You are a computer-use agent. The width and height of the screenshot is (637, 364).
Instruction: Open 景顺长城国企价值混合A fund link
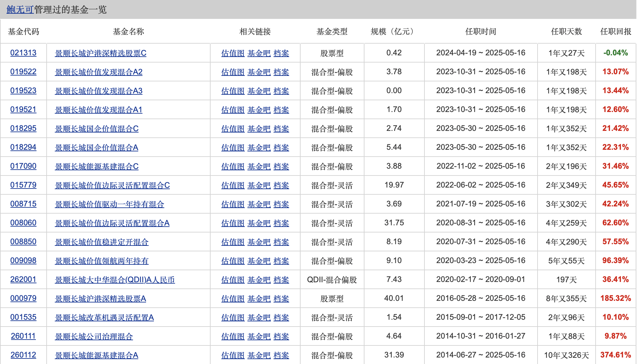pyautogui.click(x=96, y=147)
